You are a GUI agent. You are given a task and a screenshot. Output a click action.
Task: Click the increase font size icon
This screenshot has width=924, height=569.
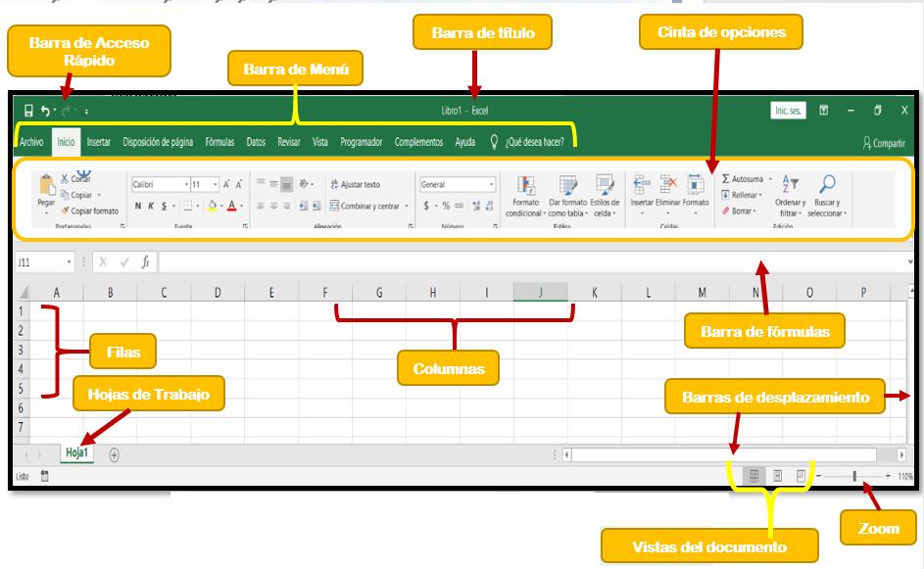tap(226, 184)
